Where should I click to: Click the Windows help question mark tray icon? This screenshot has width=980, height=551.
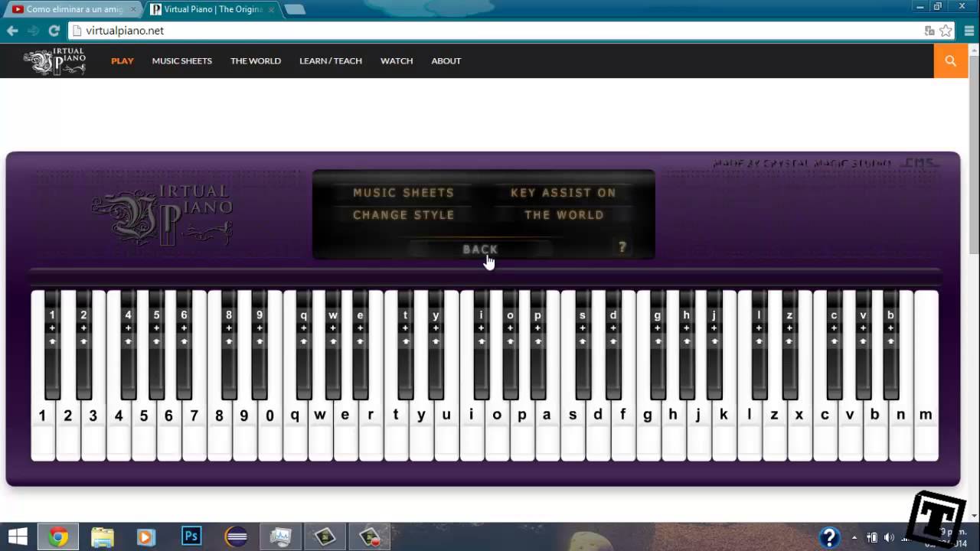(829, 536)
